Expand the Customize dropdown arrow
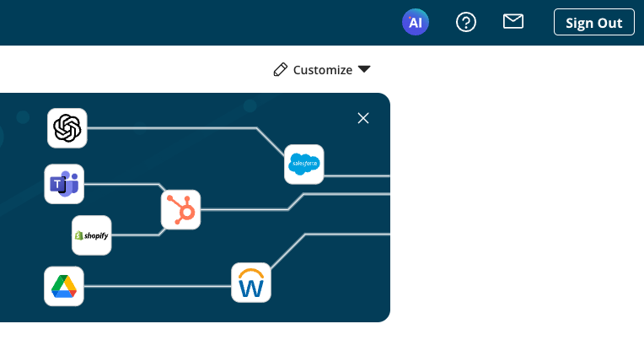 [364, 69]
